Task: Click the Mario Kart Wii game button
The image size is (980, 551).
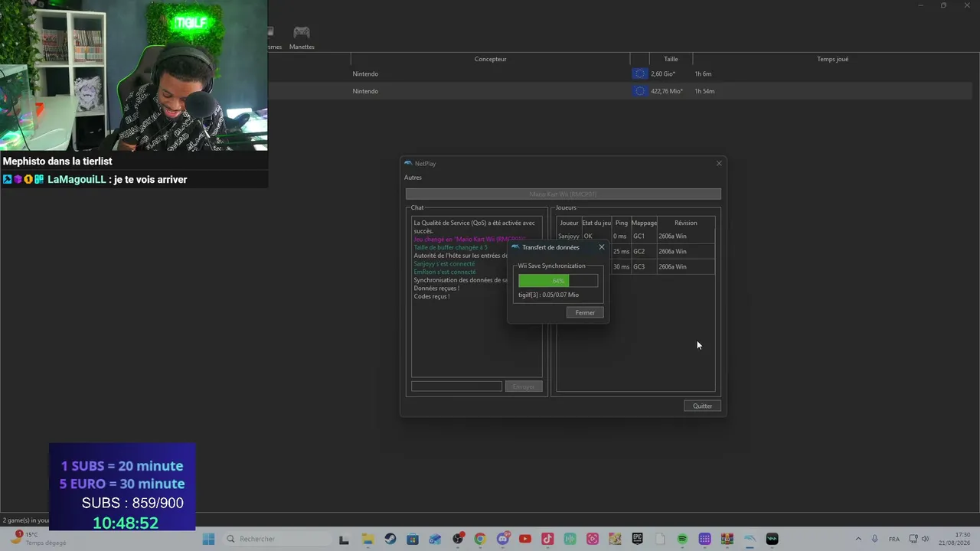Action: [x=563, y=194]
